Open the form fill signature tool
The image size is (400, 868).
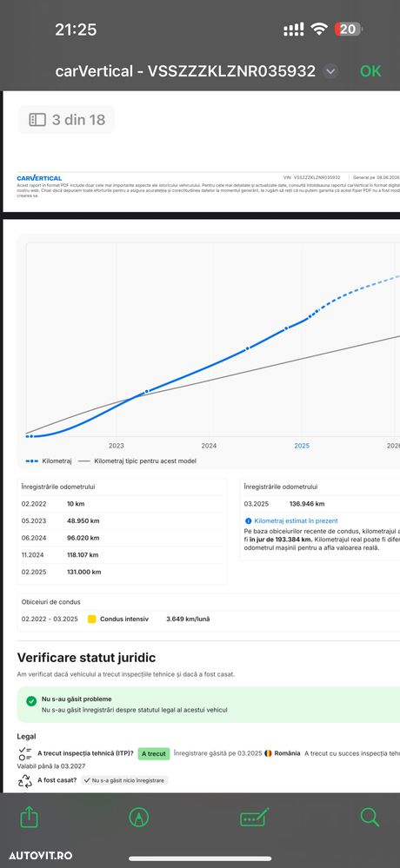click(254, 817)
